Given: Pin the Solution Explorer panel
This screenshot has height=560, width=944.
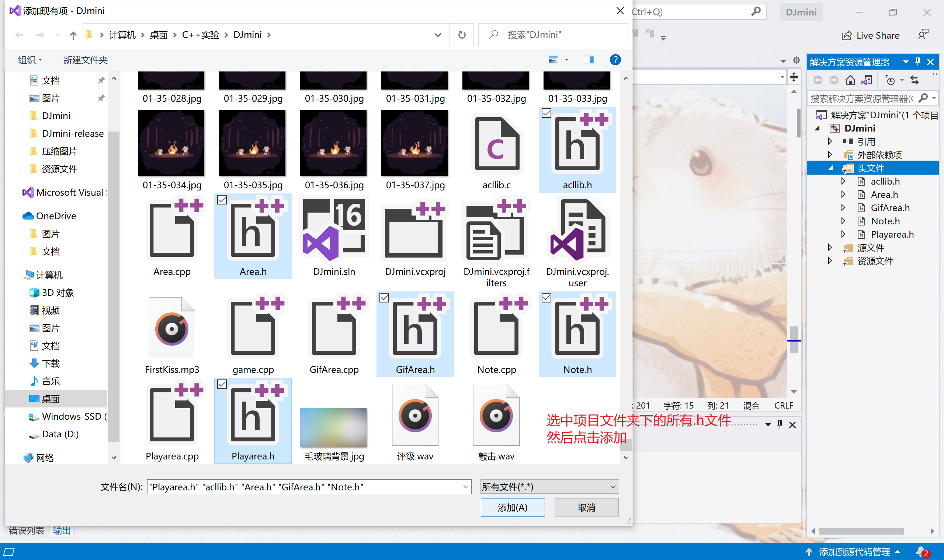Looking at the screenshot, I should pyautogui.click(x=918, y=62).
